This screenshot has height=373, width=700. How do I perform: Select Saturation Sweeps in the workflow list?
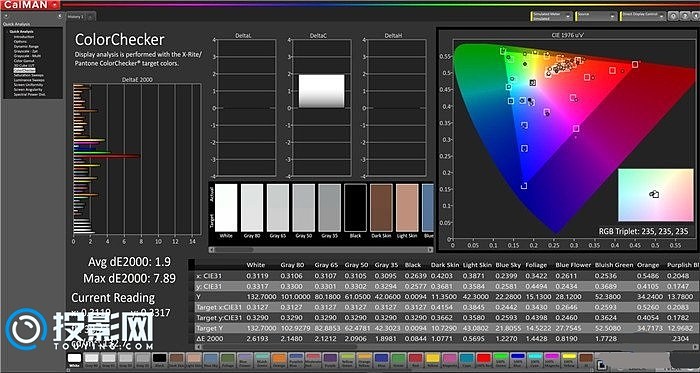click(29, 75)
